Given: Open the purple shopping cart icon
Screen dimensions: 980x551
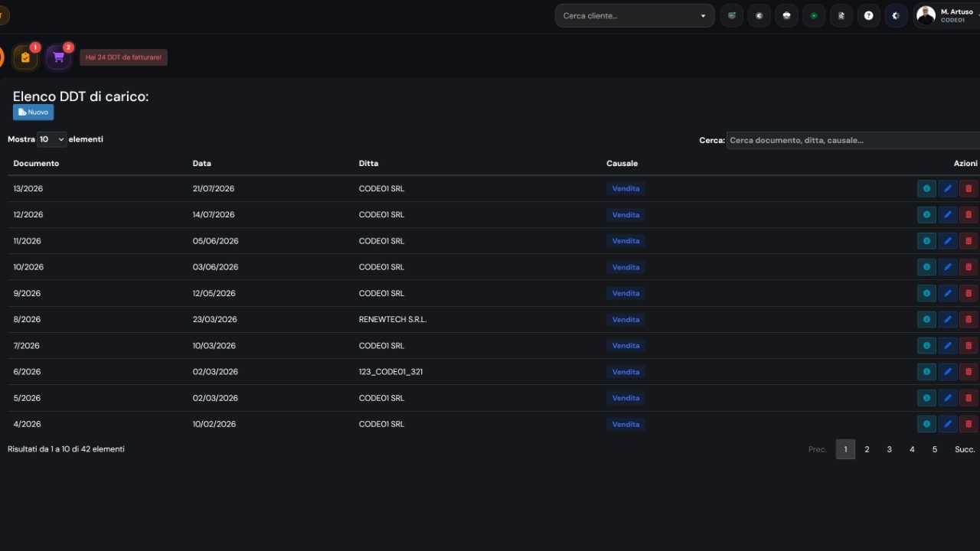Looking at the screenshot, I should coord(58,57).
